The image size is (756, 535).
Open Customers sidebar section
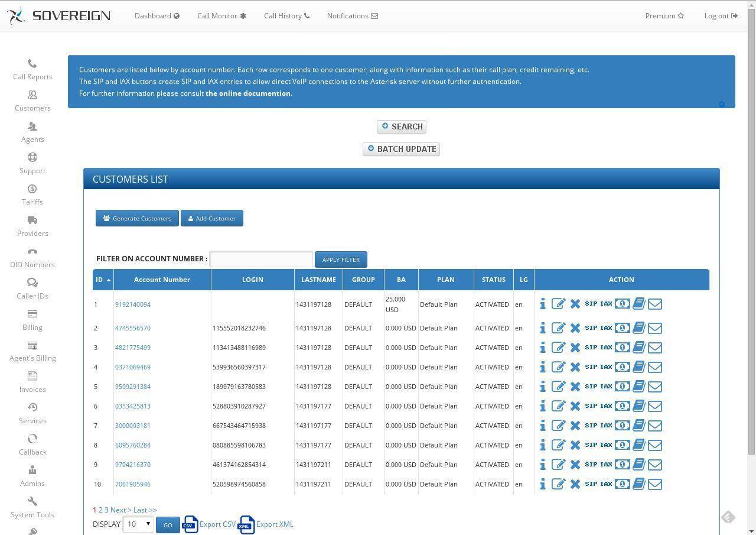(32, 101)
